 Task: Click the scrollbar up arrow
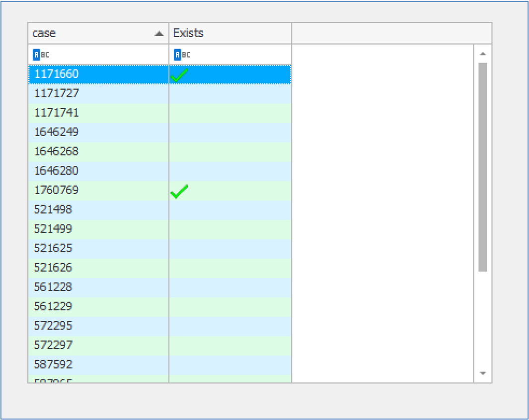[x=482, y=54]
